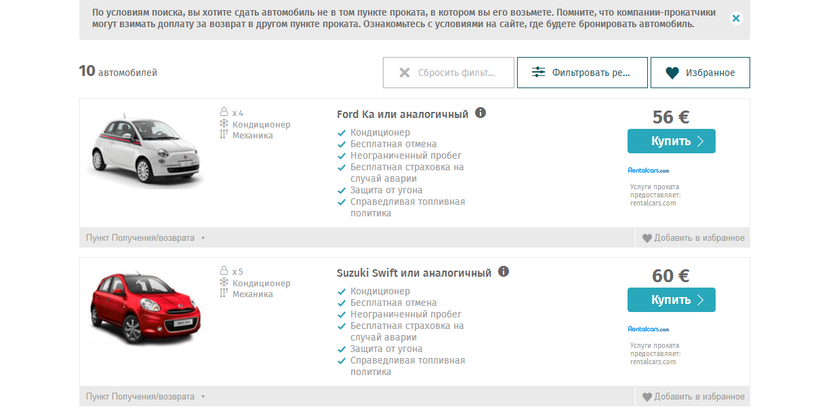Image resolution: width=820 pixels, height=409 pixels.
Task: Click Rentalcars.com logo under Ford Ka price
Action: 648,170
